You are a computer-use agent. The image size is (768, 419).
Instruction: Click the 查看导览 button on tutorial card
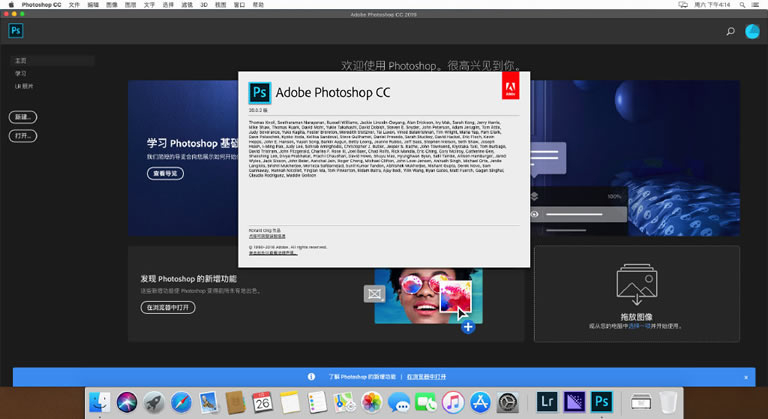pyautogui.click(x=166, y=173)
